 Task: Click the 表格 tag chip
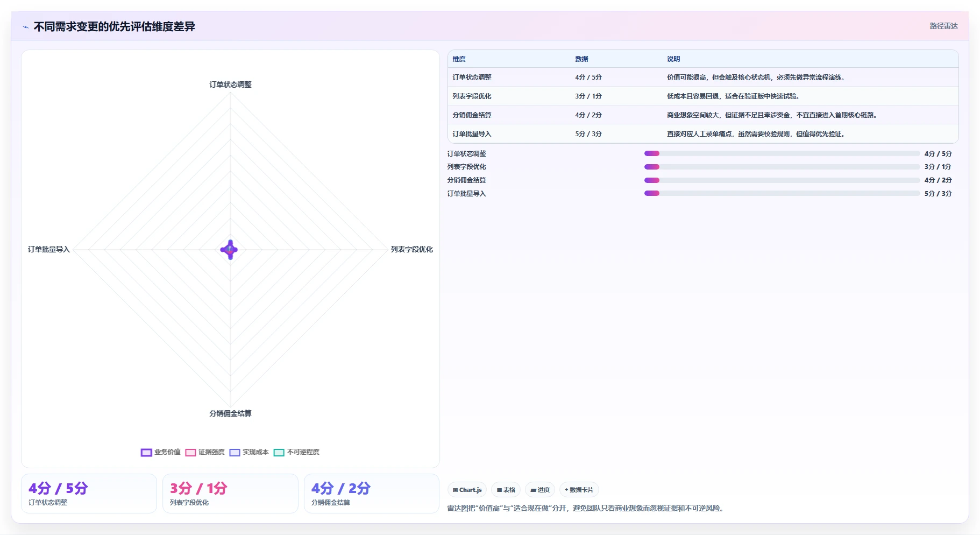pyautogui.click(x=506, y=490)
